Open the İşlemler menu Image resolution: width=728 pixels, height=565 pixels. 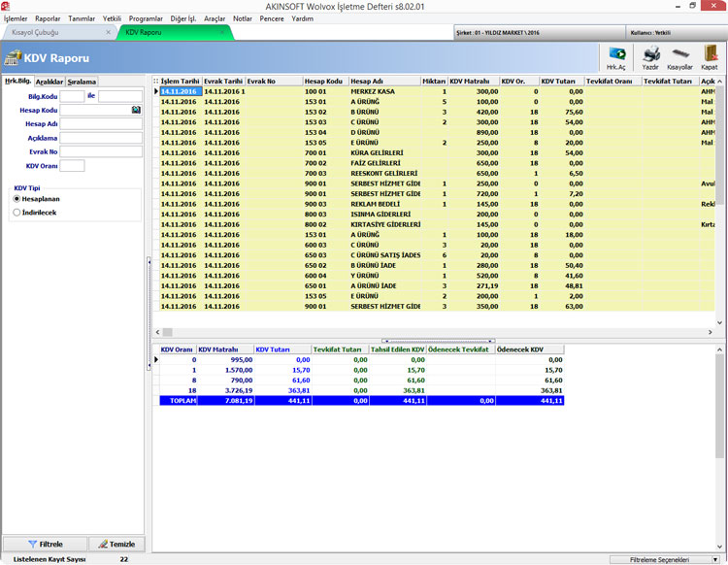coord(16,18)
